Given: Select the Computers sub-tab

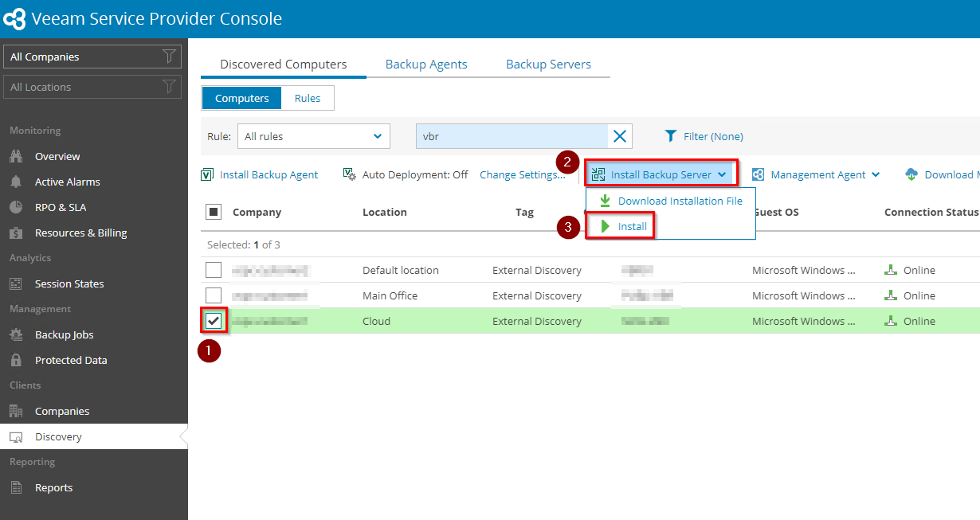Looking at the screenshot, I should tap(242, 98).
